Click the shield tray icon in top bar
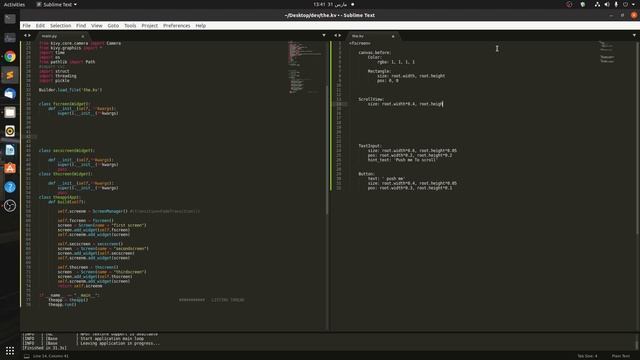Screen dimensions: 640x360 click(583, 4)
